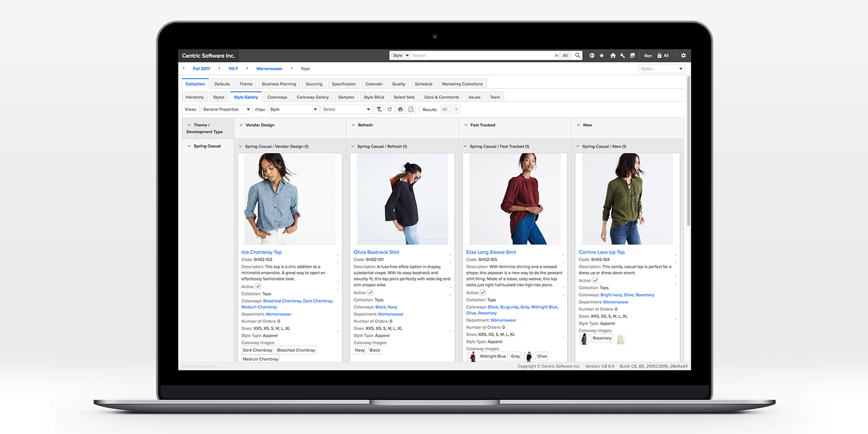Collapse the Vendor Design column header
The height and width of the screenshot is (434, 868).
[x=241, y=125]
